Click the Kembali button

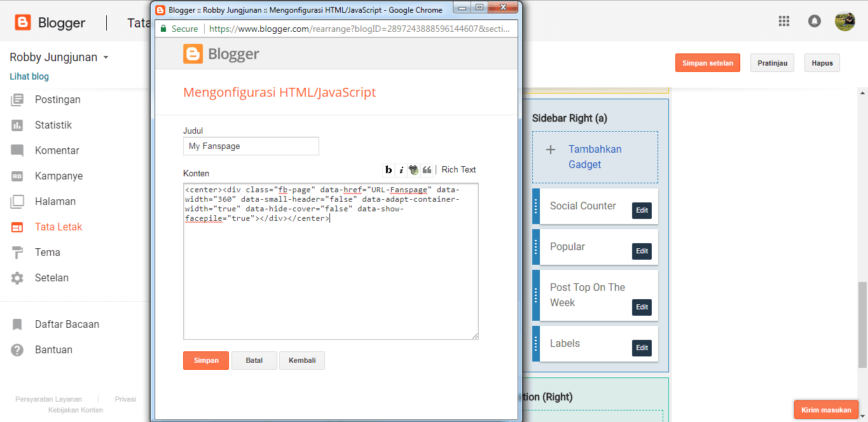302,360
